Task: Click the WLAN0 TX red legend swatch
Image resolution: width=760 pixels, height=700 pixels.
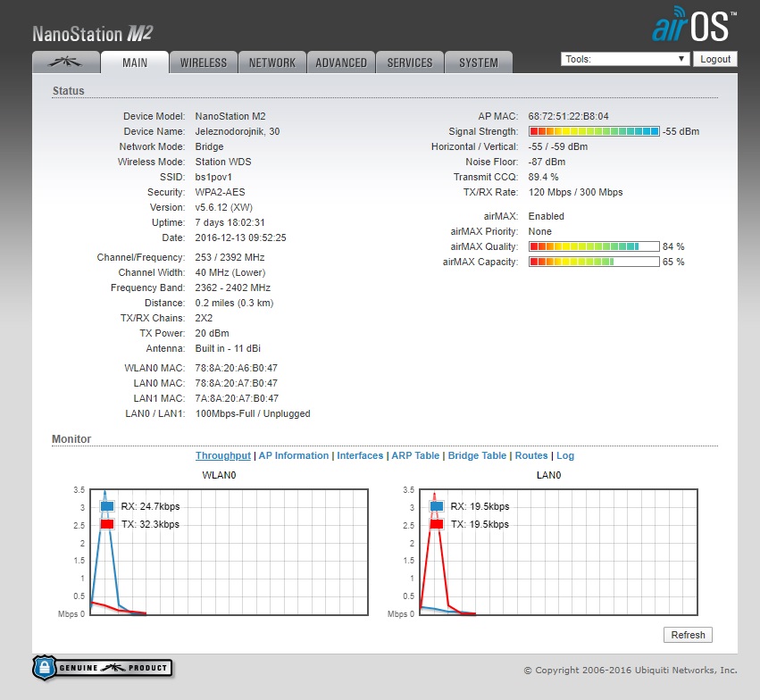Action: pyautogui.click(x=107, y=524)
